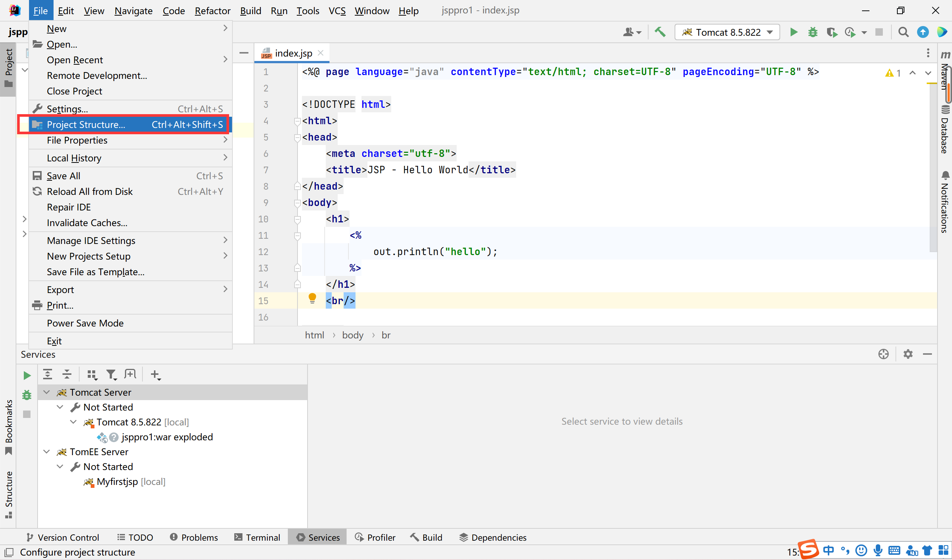
Task: Toggle the Database tool window button
Action: point(945,130)
